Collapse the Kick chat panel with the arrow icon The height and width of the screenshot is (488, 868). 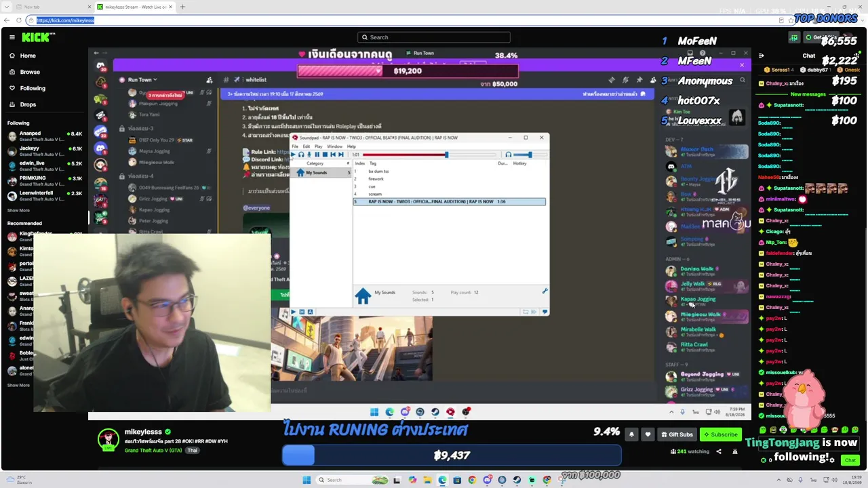pos(762,56)
